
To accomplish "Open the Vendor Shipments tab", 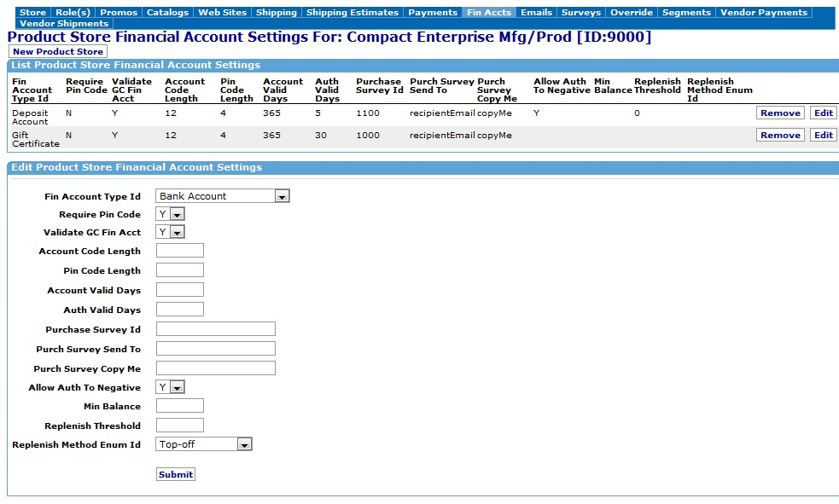I will coord(64,24).
